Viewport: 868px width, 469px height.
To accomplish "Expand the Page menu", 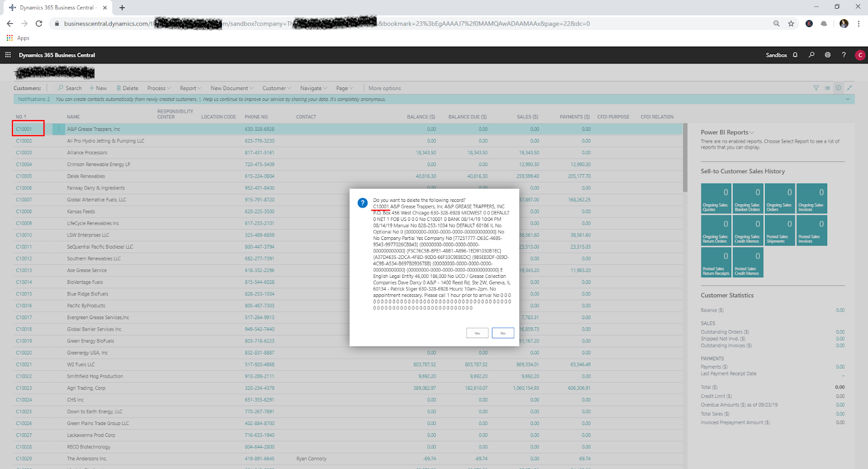I will click(x=344, y=88).
